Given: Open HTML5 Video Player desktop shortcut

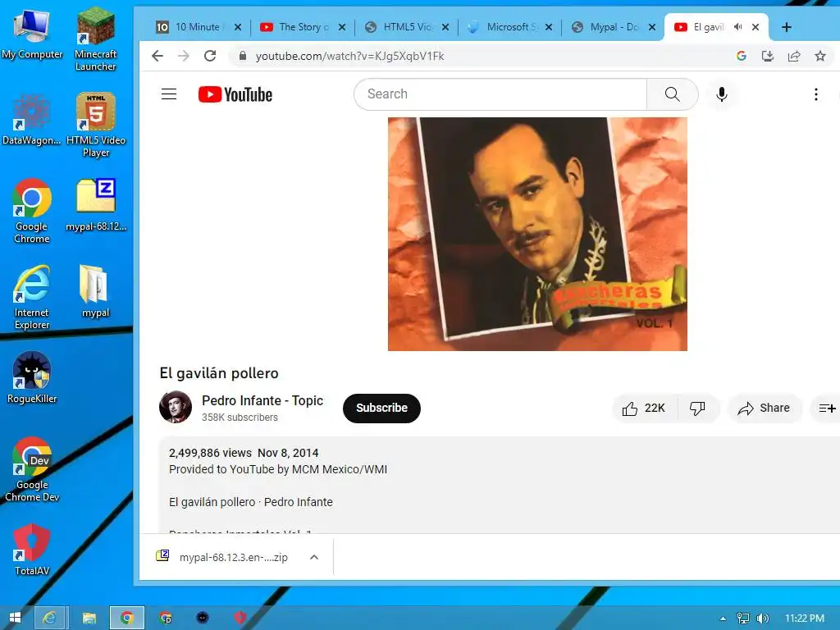Looking at the screenshot, I should (x=95, y=125).
